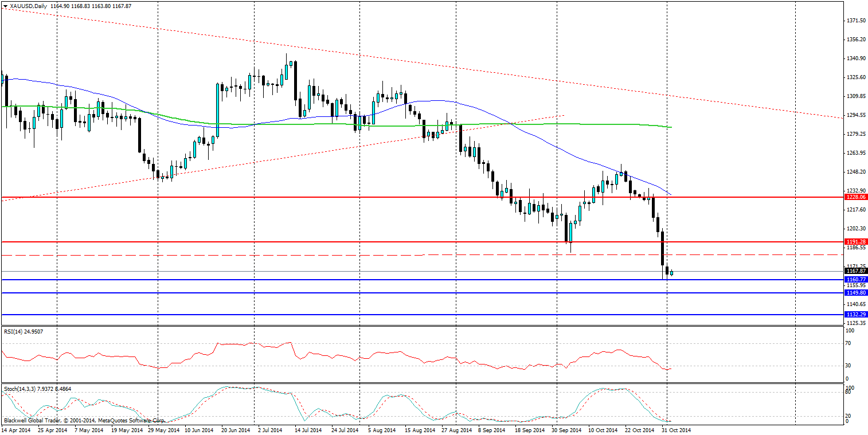Screen dimensions: 868x435
Task: Click the 1309.85 price axis value
Action: pyautogui.click(x=856, y=96)
